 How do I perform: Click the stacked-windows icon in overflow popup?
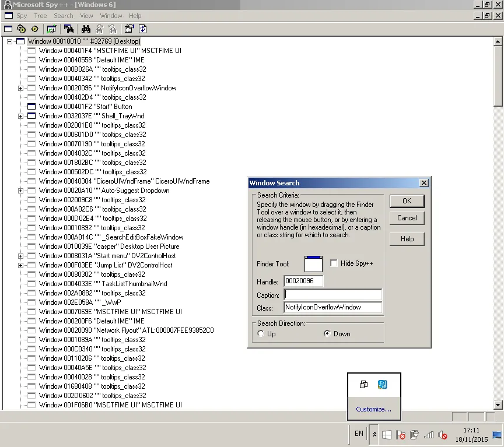click(x=363, y=385)
